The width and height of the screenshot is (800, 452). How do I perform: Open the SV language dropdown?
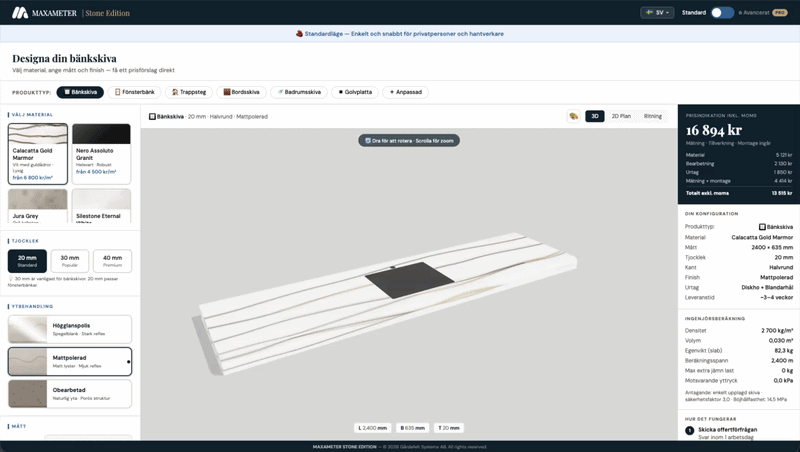click(x=657, y=13)
